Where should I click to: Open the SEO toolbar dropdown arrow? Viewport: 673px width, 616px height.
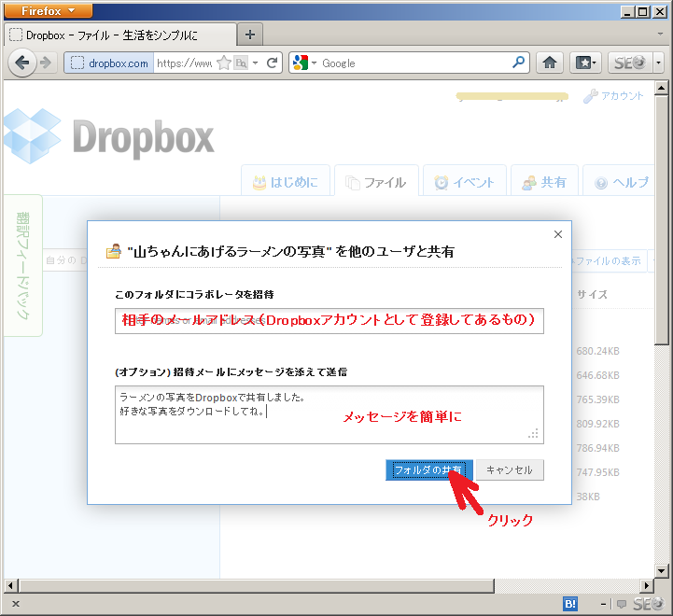(x=658, y=63)
